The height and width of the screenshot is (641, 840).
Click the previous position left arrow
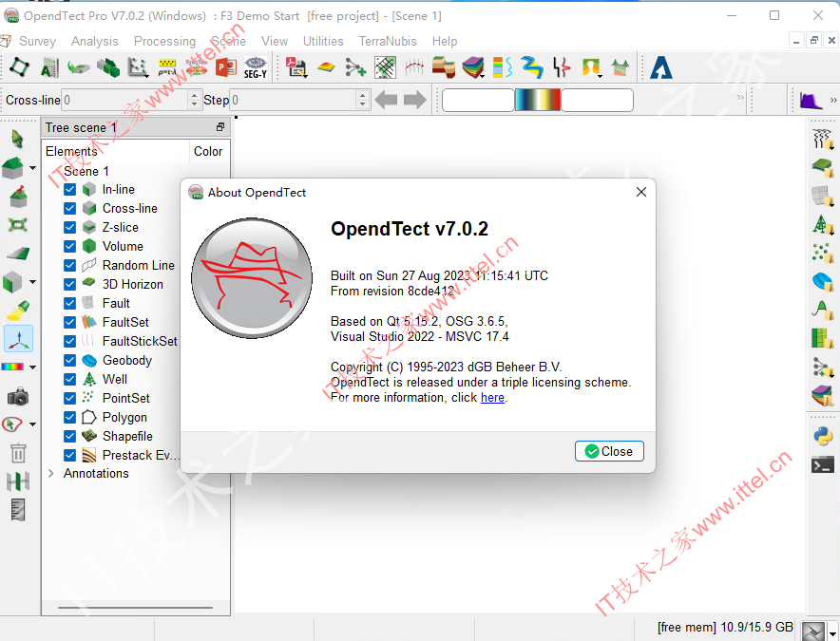386,100
